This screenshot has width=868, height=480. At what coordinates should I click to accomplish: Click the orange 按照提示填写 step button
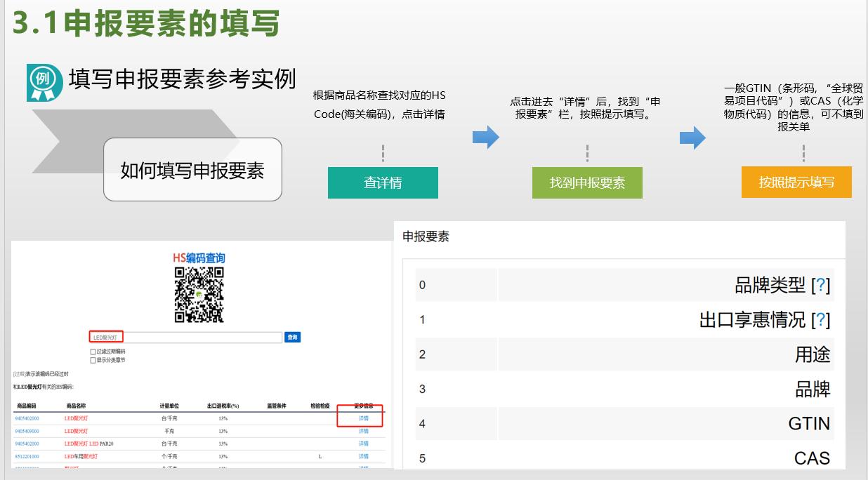point(796,182)
